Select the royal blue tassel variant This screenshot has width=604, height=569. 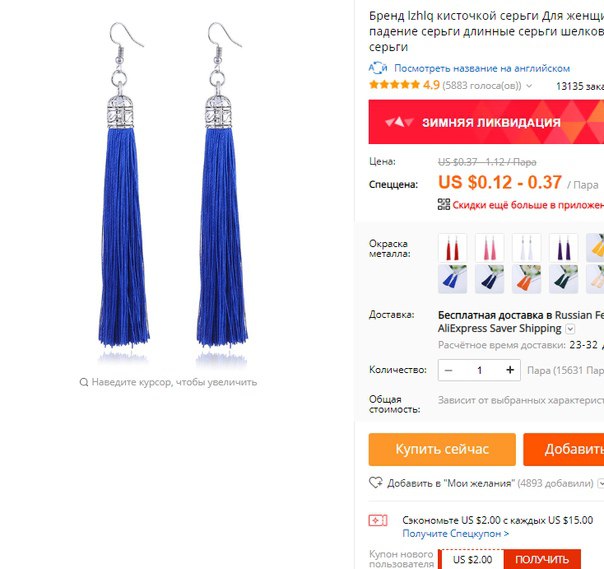tap(453, 279)
